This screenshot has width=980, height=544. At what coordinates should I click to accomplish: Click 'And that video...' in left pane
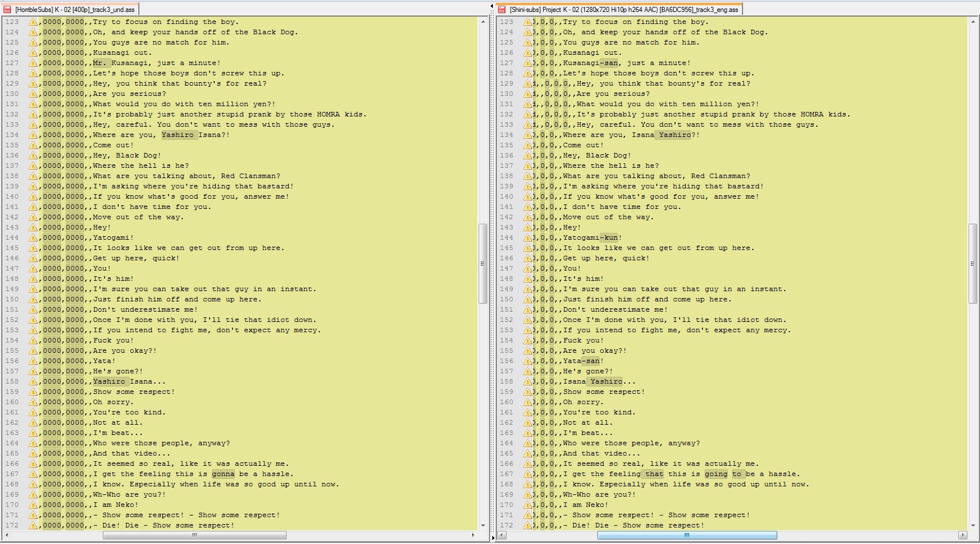[x=131, y=454]
